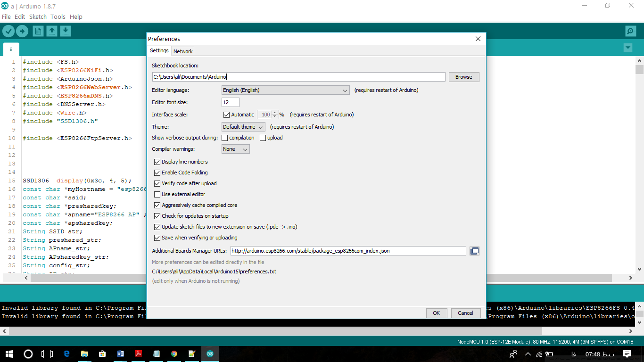Screen dimensions: 644x362
Task: Open the Tools menu
Action: click(58, 16)
